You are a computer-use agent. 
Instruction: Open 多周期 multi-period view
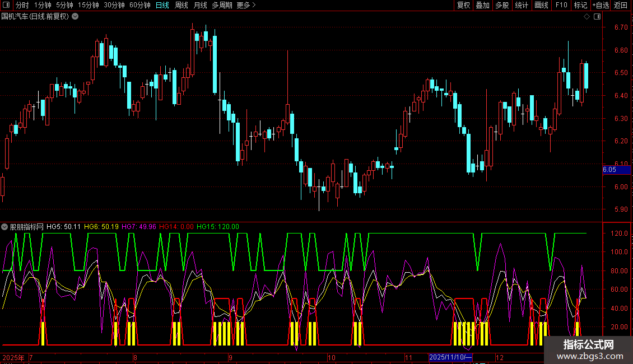coord(222,5)
